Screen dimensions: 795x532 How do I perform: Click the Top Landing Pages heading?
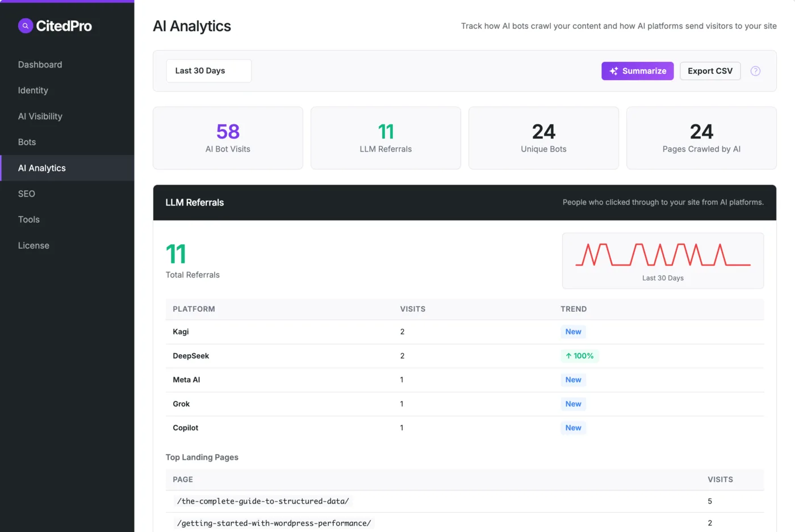coord(202,457)
